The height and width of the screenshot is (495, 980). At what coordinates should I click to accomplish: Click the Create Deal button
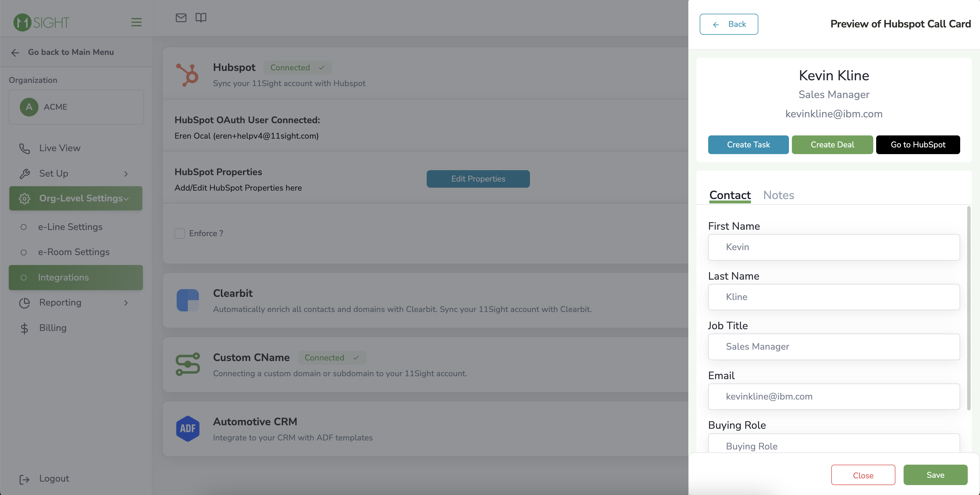pyautogui.click(x=832, y=145)
